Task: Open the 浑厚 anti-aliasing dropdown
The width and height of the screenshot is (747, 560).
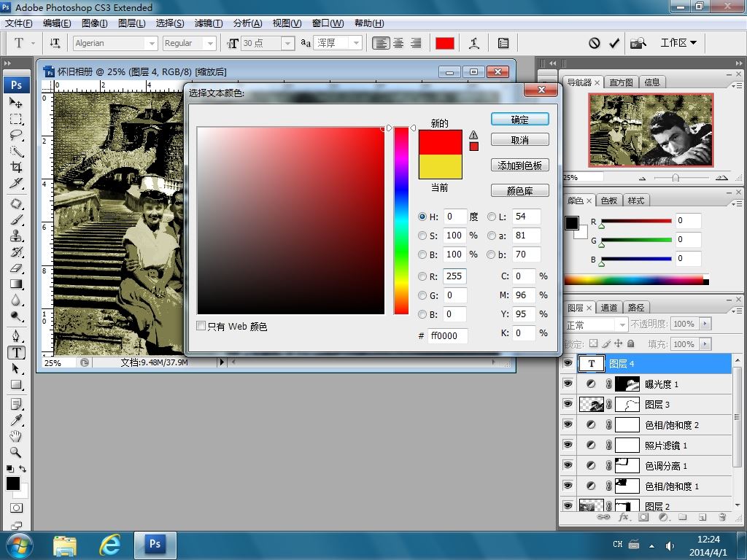Action: 356,44
